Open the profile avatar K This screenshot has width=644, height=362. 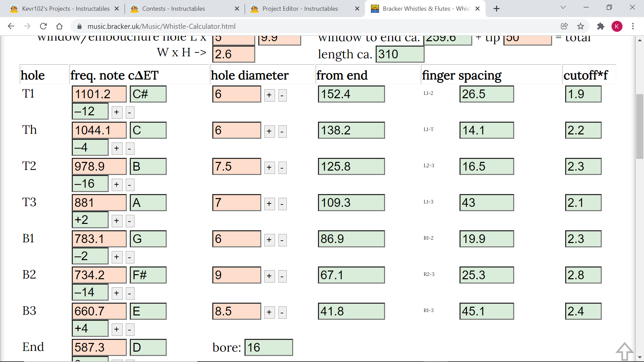(x=617, y=26)
